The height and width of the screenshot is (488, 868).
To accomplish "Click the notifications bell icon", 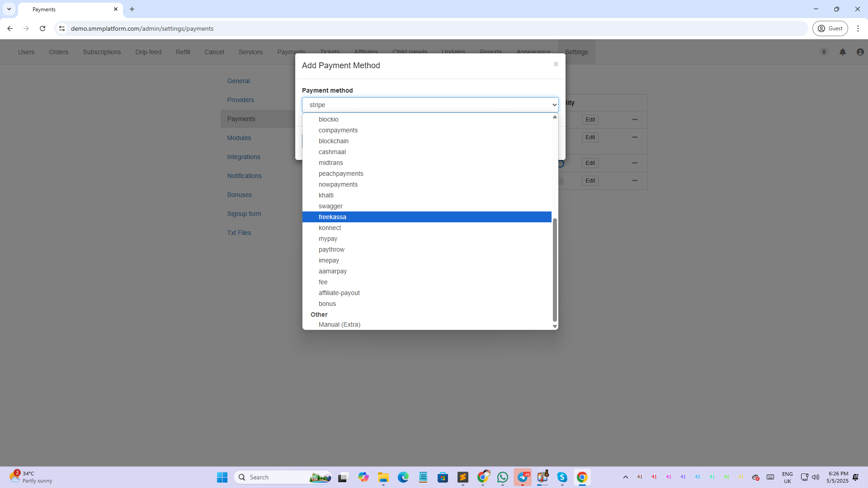I will point(842,52).
